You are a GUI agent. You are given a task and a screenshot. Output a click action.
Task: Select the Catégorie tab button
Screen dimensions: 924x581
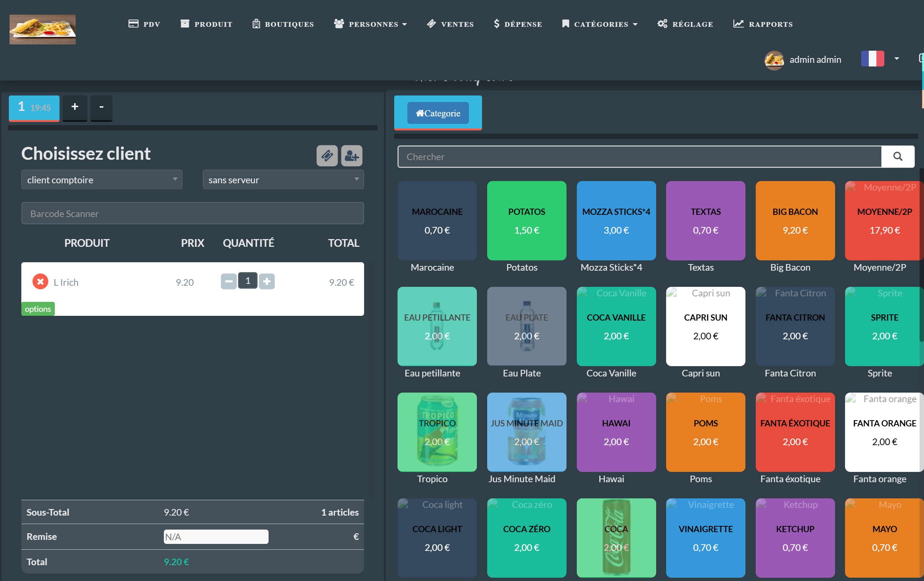(439, 112)
